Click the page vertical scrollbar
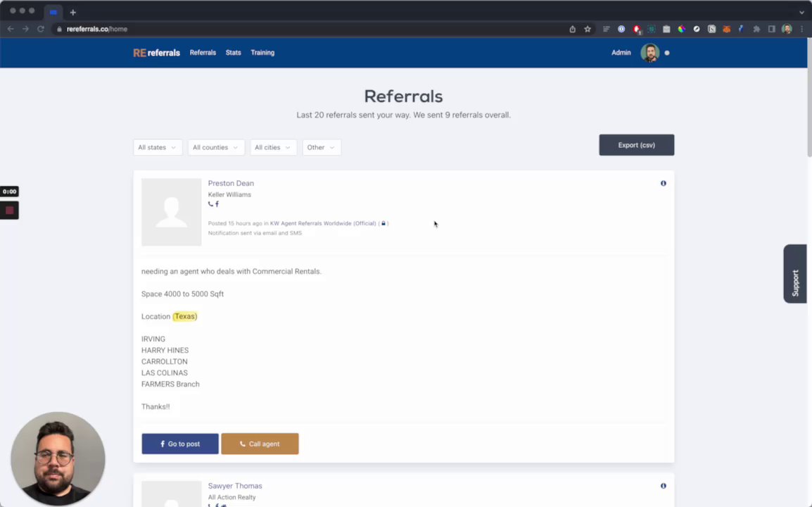This screenshot has height=507, width=812. [x=809, y=97]
